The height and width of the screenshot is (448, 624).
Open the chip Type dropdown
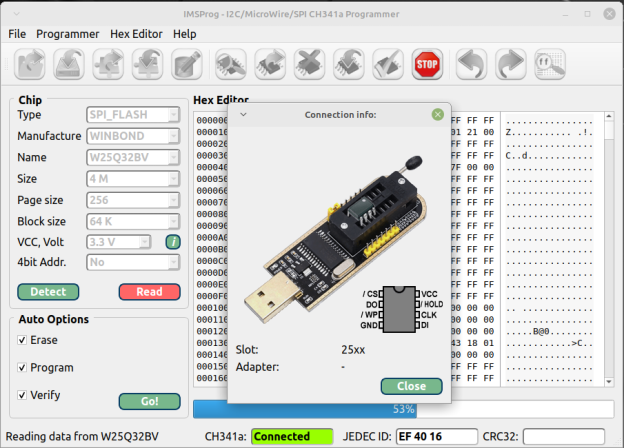click(133, 115)
